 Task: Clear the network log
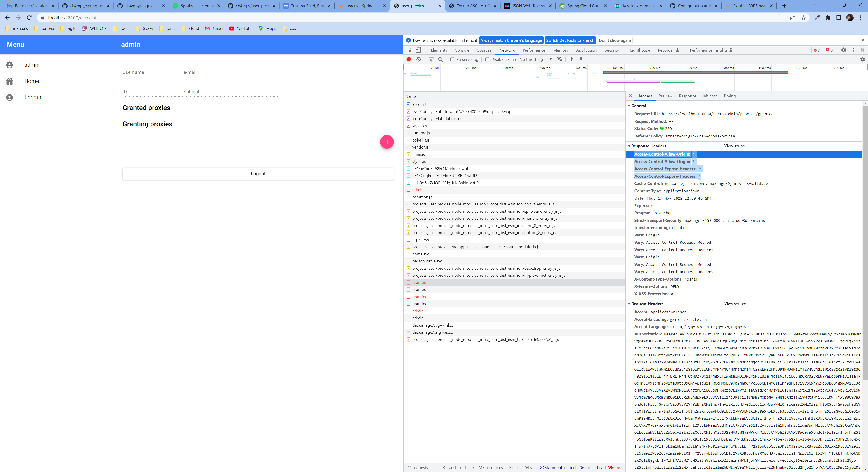418,59
